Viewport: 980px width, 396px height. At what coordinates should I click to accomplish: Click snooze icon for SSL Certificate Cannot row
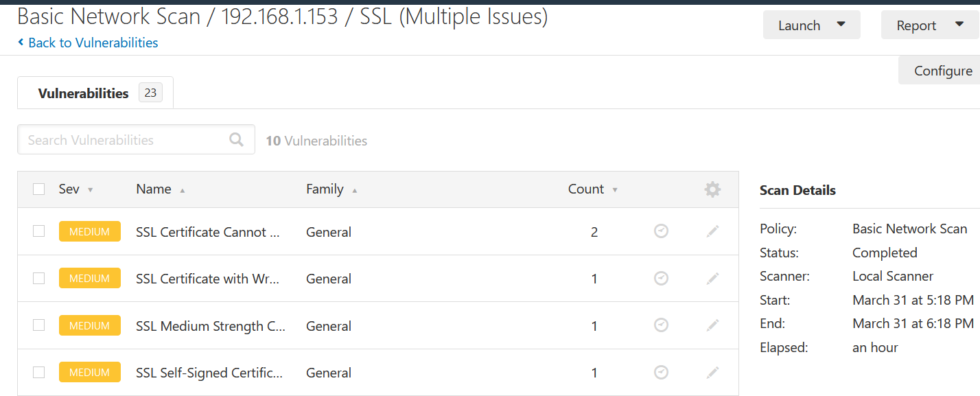coord(661,232)
